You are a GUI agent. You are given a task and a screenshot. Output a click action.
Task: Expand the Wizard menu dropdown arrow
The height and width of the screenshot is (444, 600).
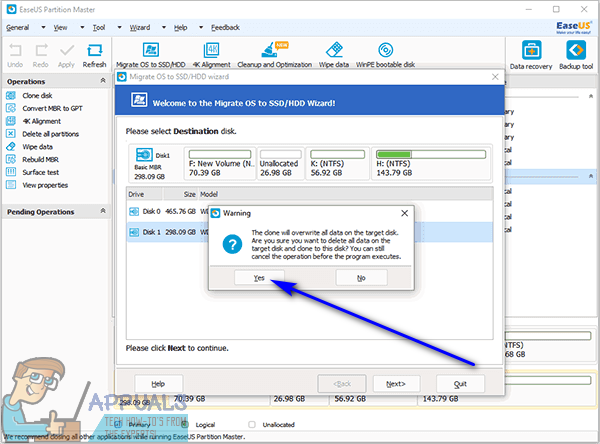pos(164,28)
